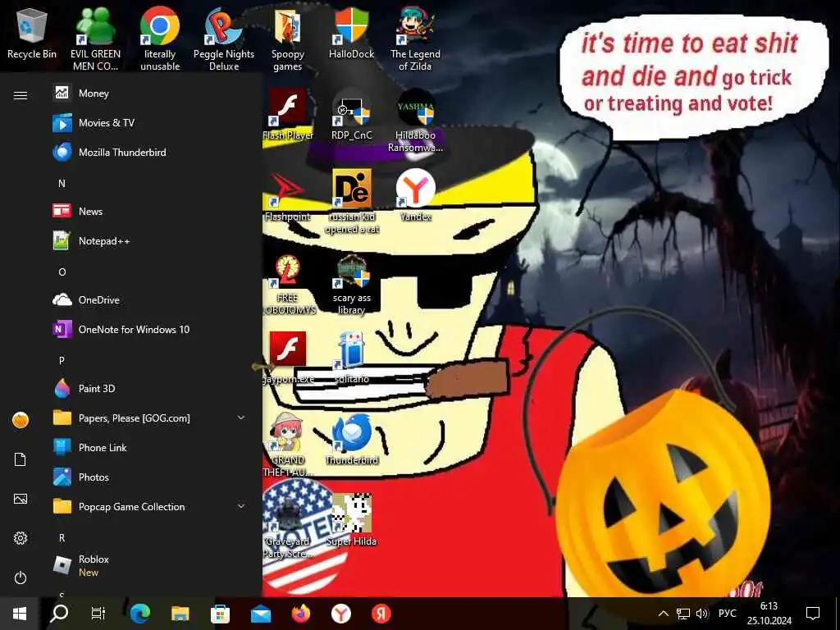Open user account avatar in Start

point(21,420)
